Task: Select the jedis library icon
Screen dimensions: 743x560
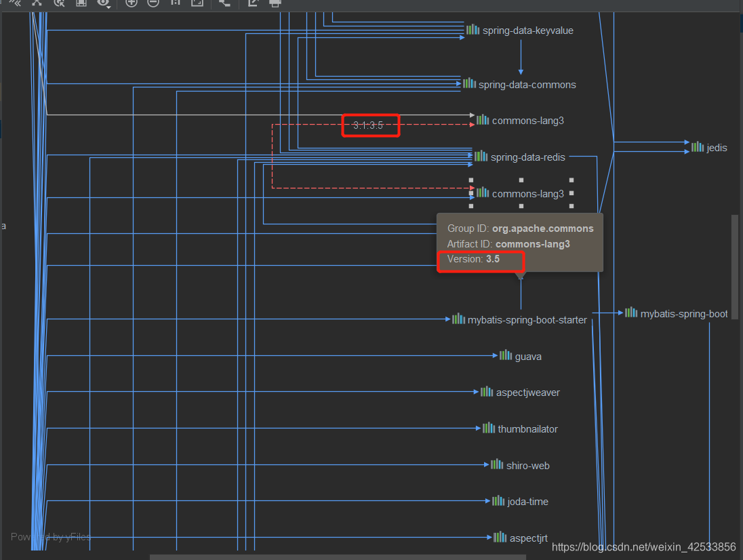Action: [x=698, y=147]
